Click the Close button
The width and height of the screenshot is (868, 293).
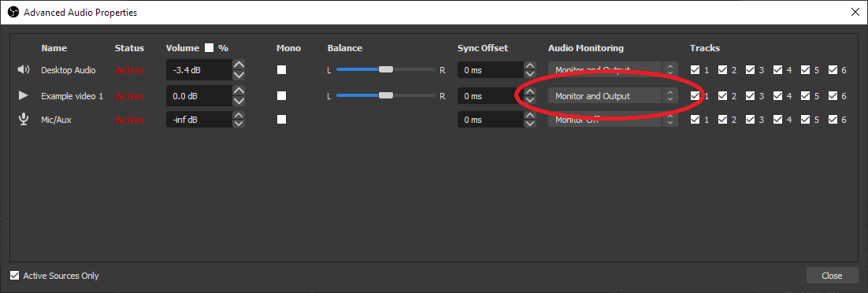tap(832, 275)
